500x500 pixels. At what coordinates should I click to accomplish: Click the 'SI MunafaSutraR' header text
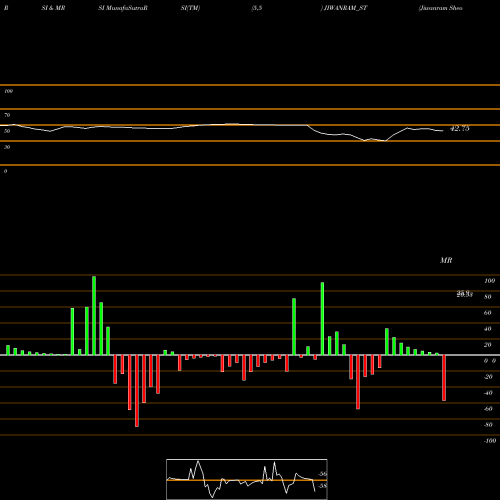pos(123,8)
